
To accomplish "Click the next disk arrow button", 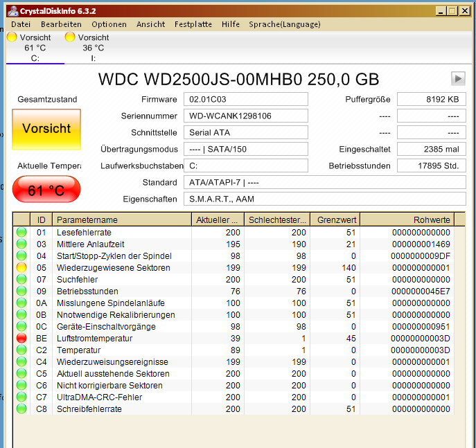I will [458, 78].
